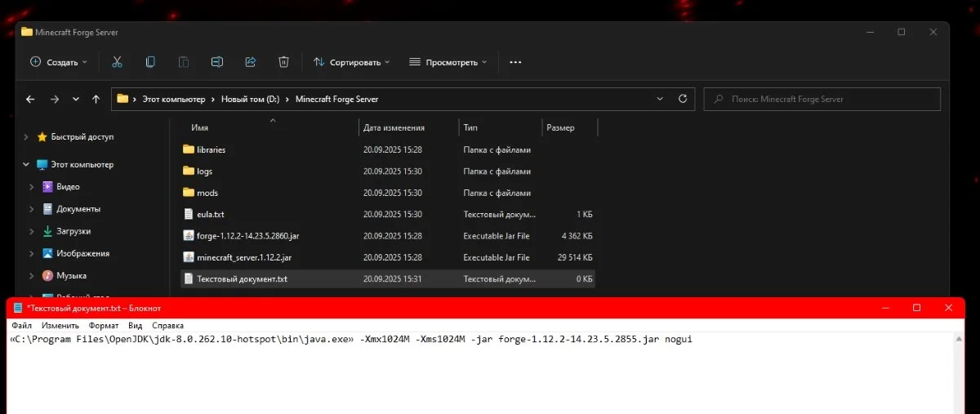Click the 29 514 КБ size cell

click(x=573, y=257)
